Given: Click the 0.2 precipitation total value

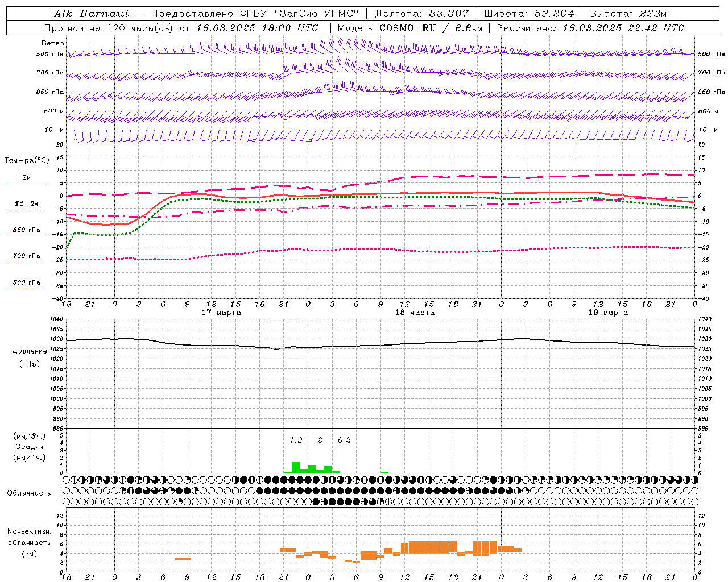Looking at the screenshot, I should (344, 440).
